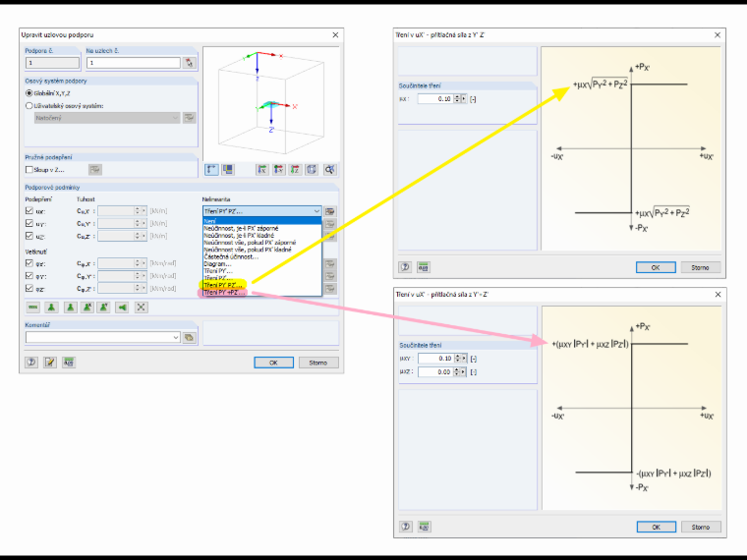The height and width of the screenshot is (560, 747).
Task: Click Storno in the Y'+Z' friction dialog
Action: [701, 528]
